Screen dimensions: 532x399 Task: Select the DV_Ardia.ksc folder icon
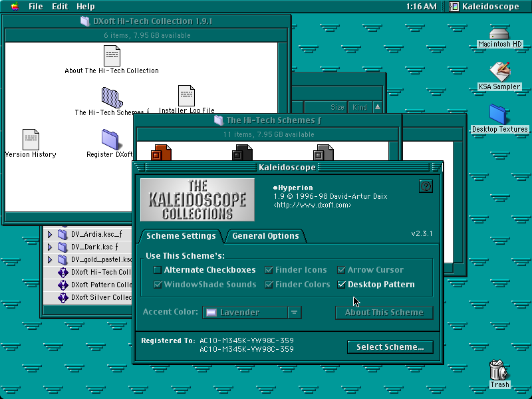(x=63, y=234)
